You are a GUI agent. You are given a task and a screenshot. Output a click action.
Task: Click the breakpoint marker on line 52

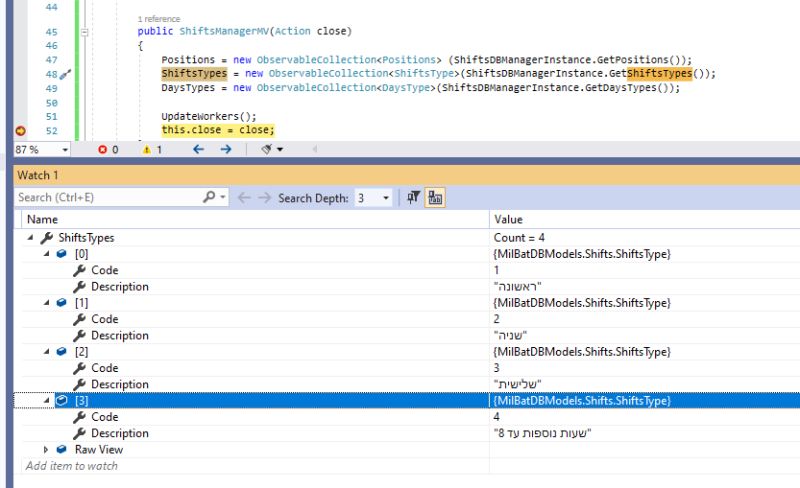[x=20, y=131]
